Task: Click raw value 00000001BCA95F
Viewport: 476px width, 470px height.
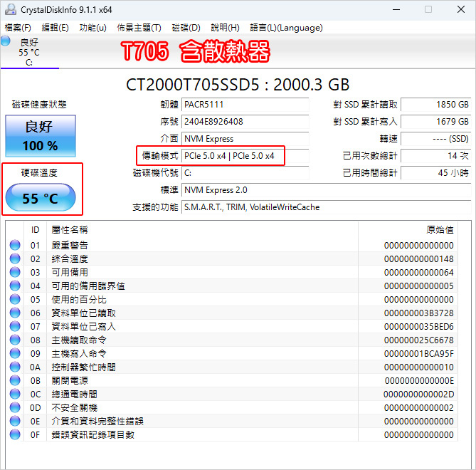Action: click(418, 354)
